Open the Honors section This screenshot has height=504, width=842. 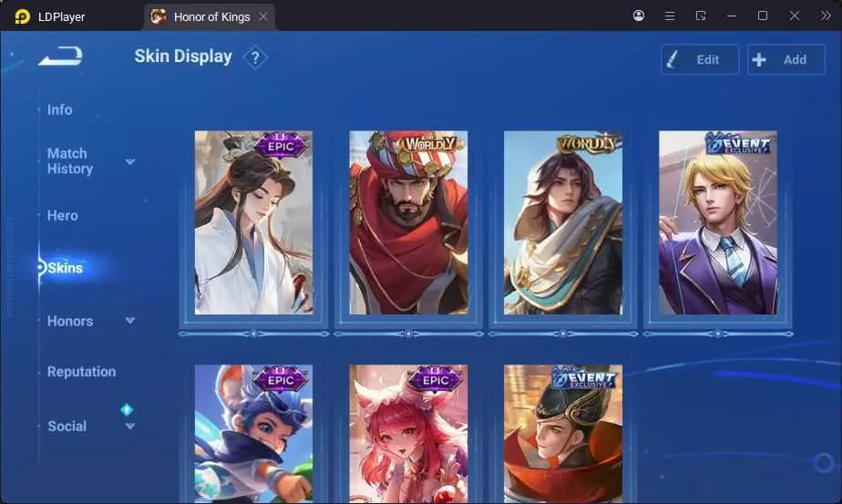70,321
